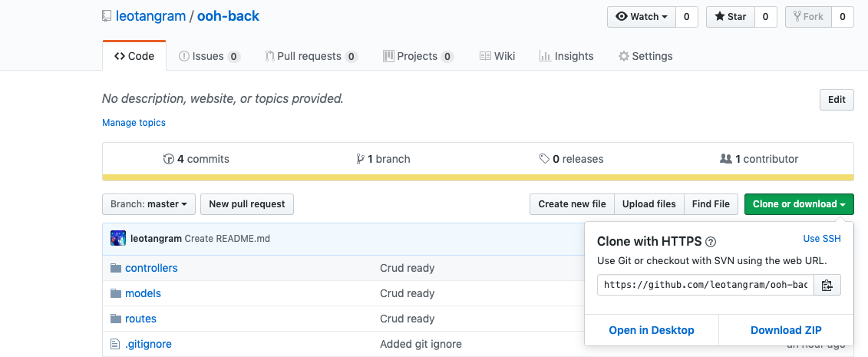Image resolution: width=868 pixels, height=357 pixels.
Task: Click Crud ready message for routes
Action: [x=407, y=319]
